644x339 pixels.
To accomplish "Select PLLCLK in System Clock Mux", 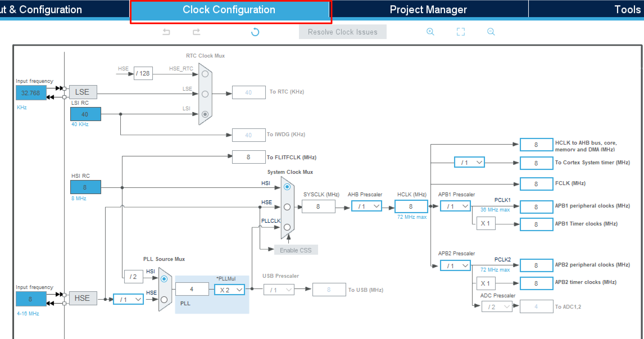I will pyautogui.click(x=287, y=227).
